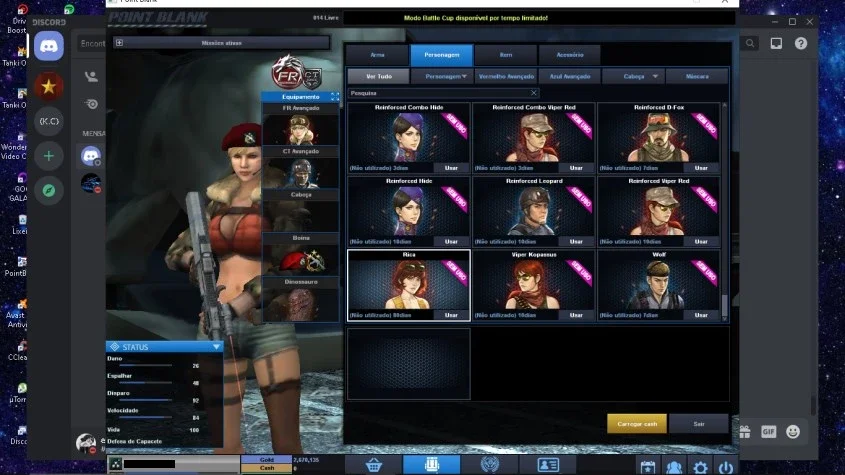Open Discord emoji picker
Screen dimensions: 845x475
pyautogui.click(x=793, y=432)
